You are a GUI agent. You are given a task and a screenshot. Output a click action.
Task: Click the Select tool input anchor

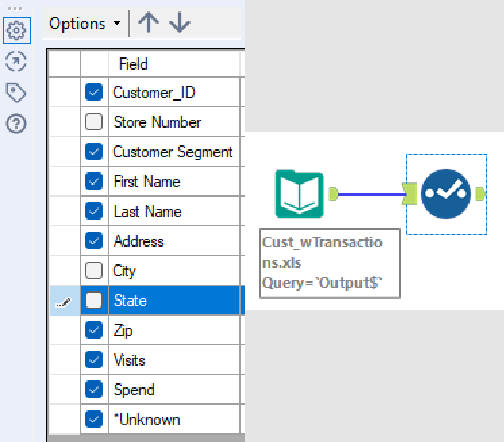[411, 195]
